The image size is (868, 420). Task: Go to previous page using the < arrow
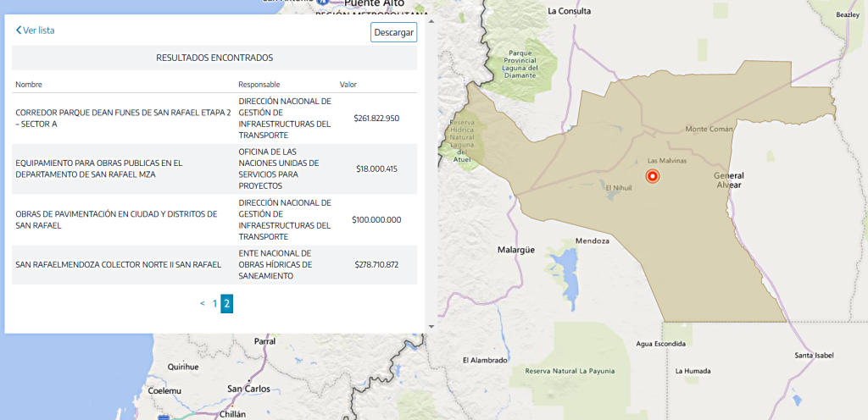(202, 303)
